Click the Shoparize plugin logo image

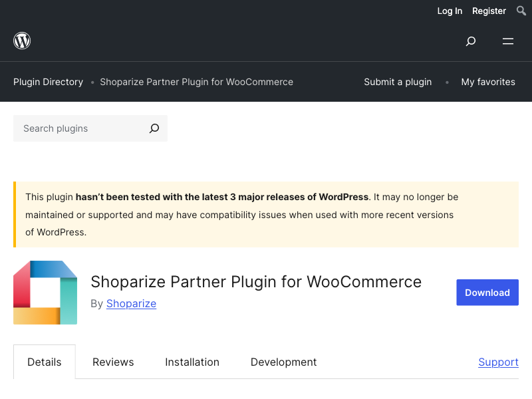pyautogui.click(x=45, y=293)
